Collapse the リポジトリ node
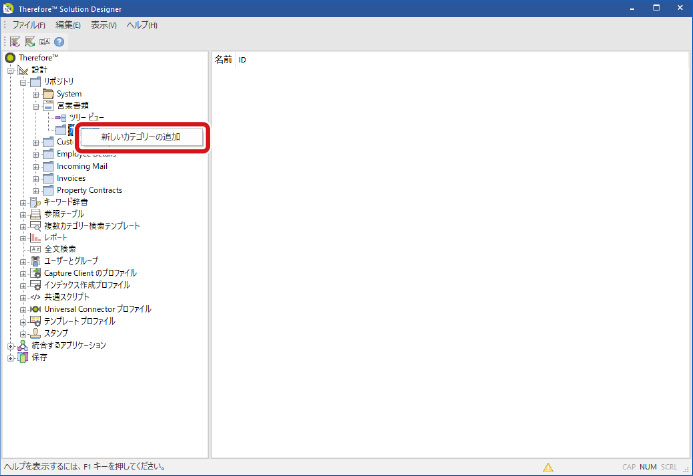This screenshot has height=476, width=693. point(23,82)
